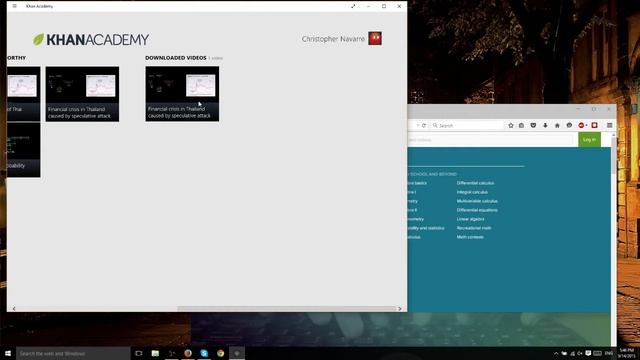Open the Action Center notifications icon
The image size is (640, 360).
point(588,353)
